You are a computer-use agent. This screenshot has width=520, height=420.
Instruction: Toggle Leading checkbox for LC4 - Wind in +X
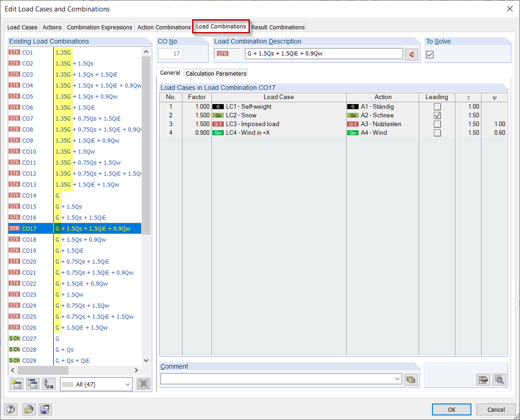[437, 133]
